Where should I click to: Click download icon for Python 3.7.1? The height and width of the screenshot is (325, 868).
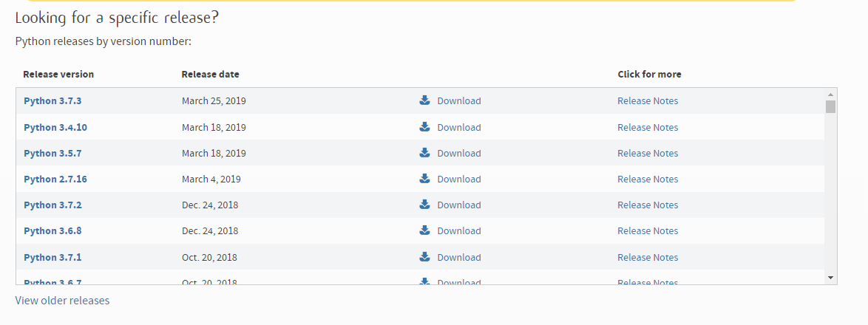click(424, 256)
